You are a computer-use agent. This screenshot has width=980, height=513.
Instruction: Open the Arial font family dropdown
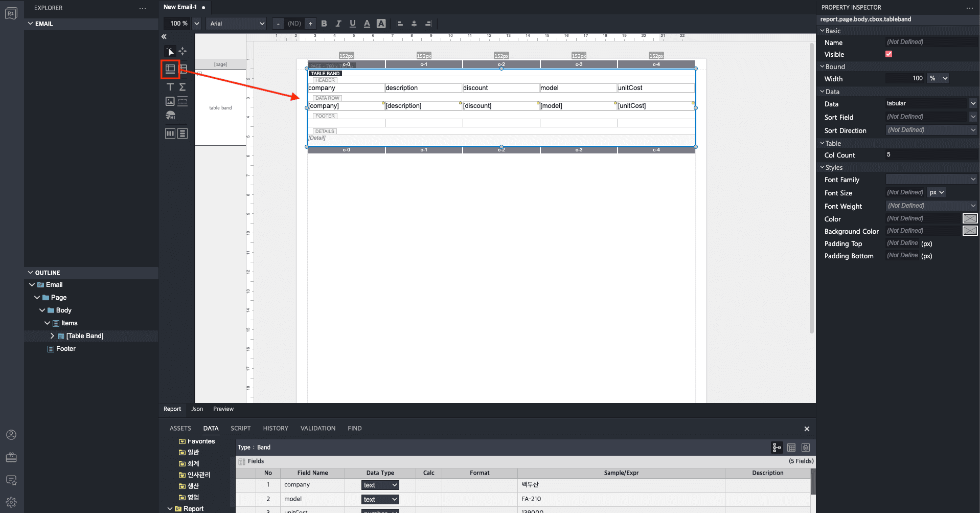click(x=237, y=24)
